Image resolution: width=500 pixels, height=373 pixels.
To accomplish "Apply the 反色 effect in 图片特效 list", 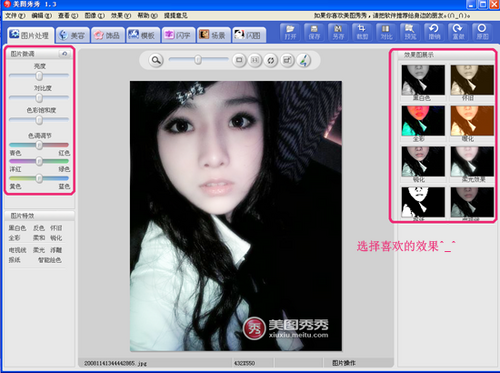I will 39,228.
